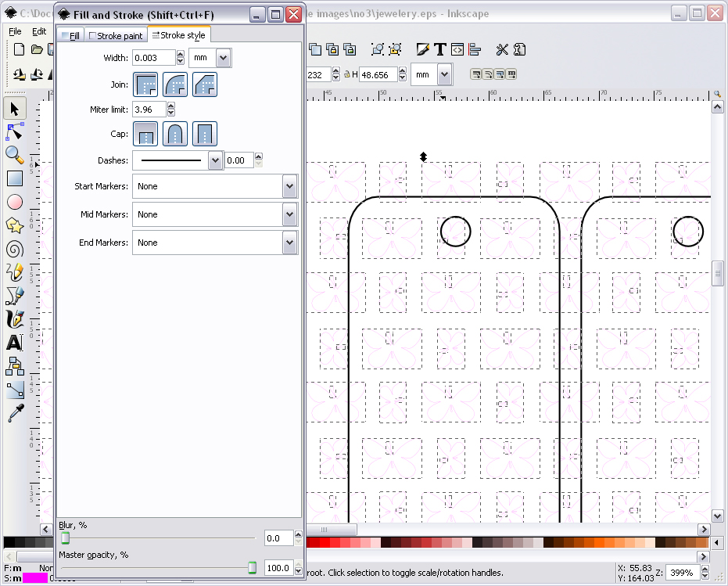Toggle scale rounded corners affect button
Screen dimensions: 728x586
tap(487, 74)
